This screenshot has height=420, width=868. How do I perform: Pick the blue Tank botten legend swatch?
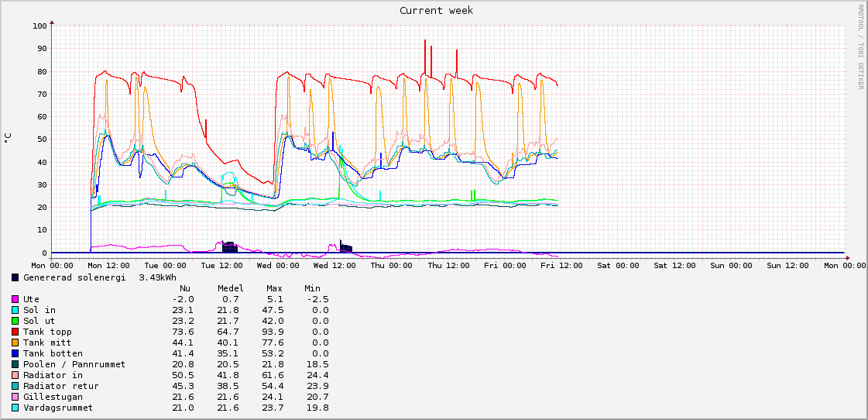(15, 353)
